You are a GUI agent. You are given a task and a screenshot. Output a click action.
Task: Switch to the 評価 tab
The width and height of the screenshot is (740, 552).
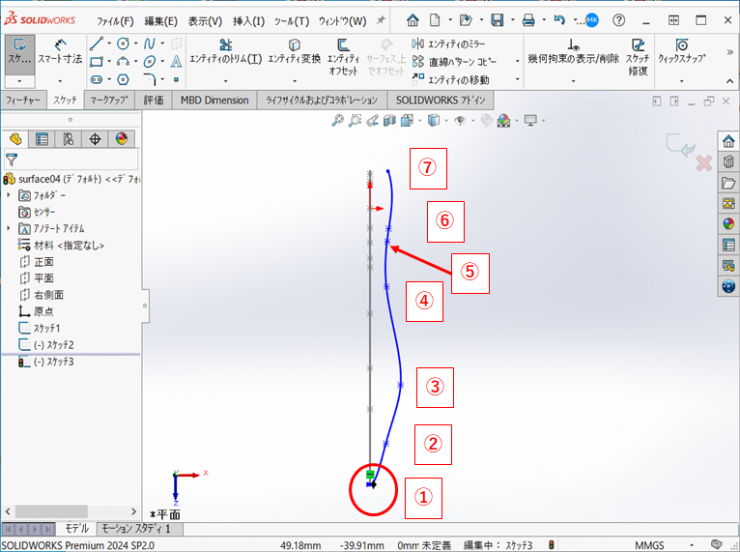[153, 100]
